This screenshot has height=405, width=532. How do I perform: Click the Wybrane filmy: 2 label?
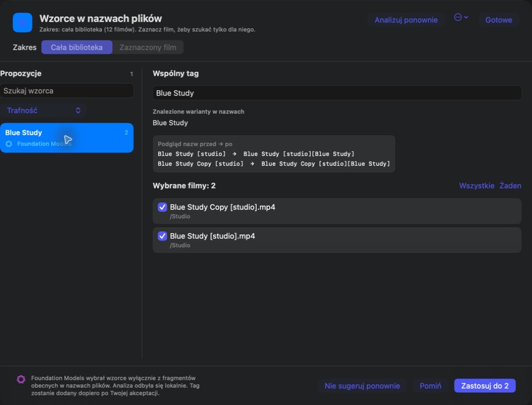[184, 186]
